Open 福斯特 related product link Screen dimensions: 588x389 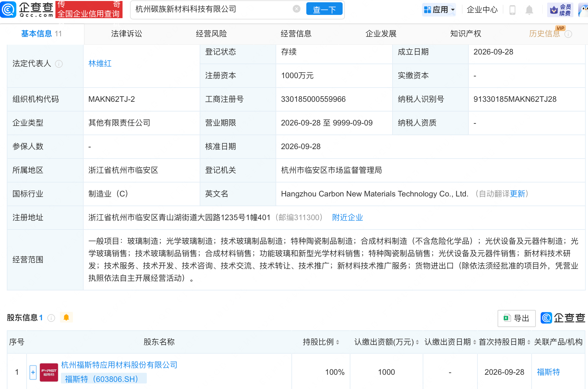pyautogui.click(x=548, y=372)
